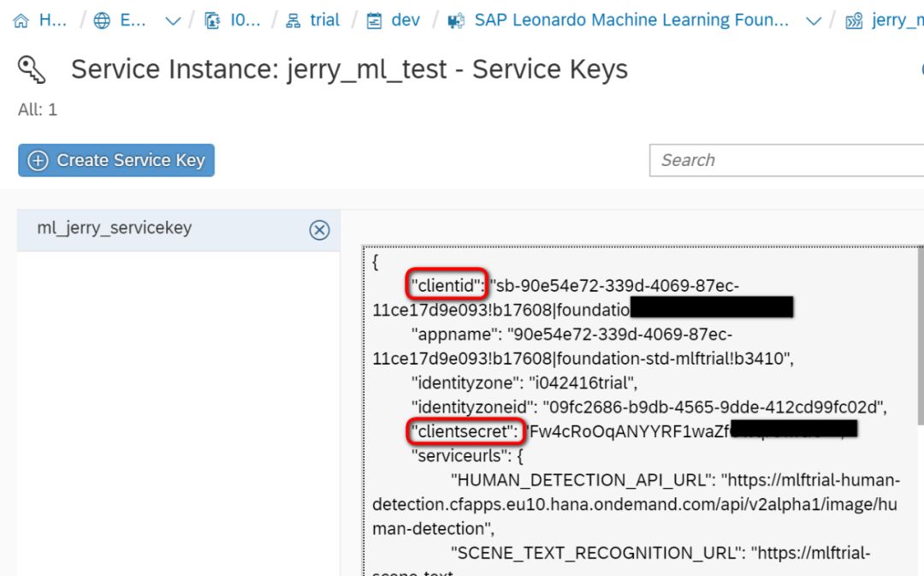This screenshot has width=924, height=576.
Task: Click the "HUMAN_DETECTION_API_URL" key text
Action: click(x=583, y=480)
